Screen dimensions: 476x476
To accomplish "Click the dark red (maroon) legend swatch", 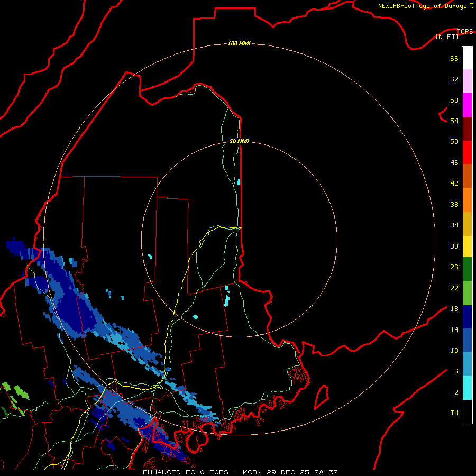I will 467,129.
